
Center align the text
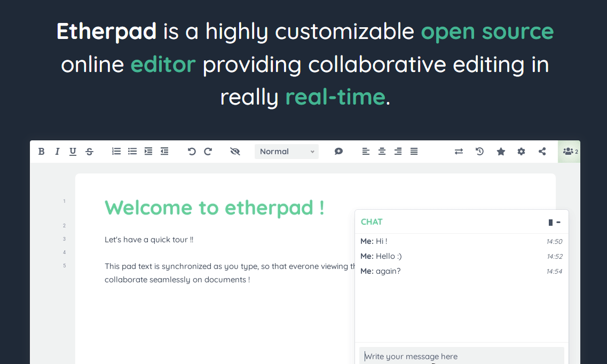coord(382,152)
